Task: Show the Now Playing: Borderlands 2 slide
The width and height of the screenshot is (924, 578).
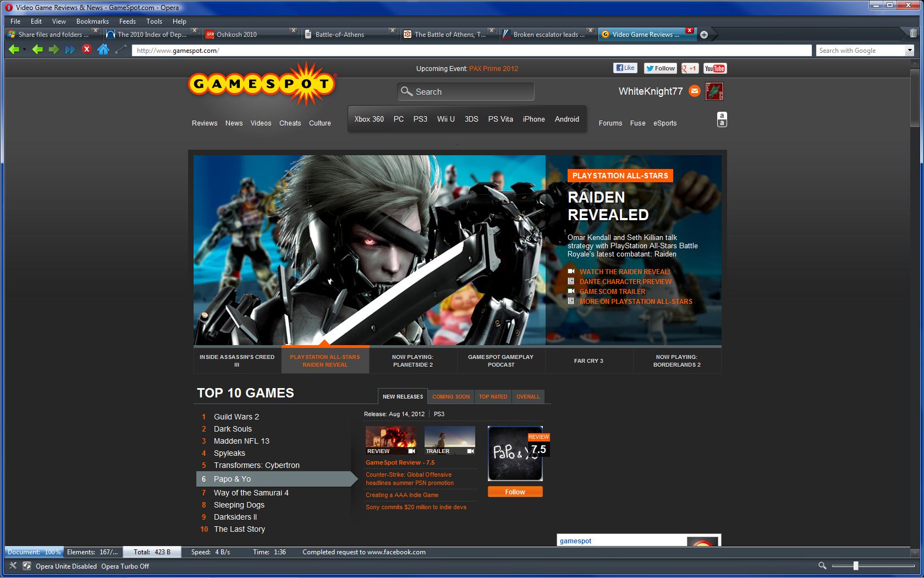Action: (677, 361)
